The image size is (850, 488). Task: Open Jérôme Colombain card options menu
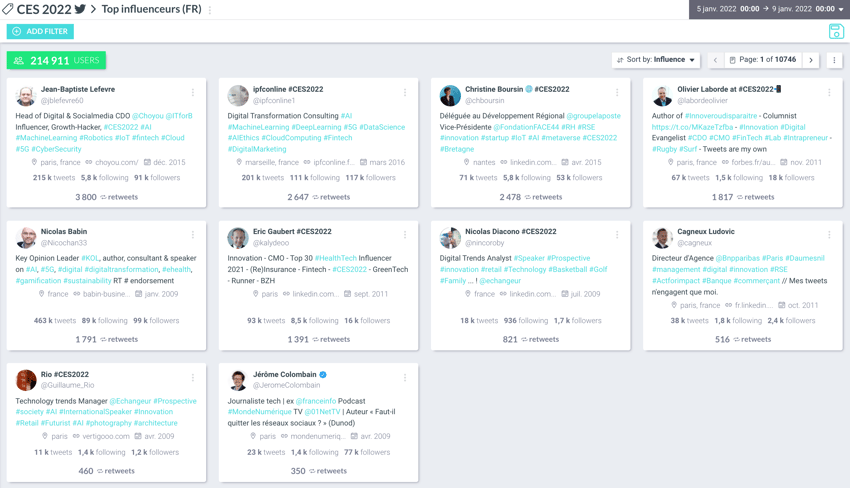[x=405, y=377]
